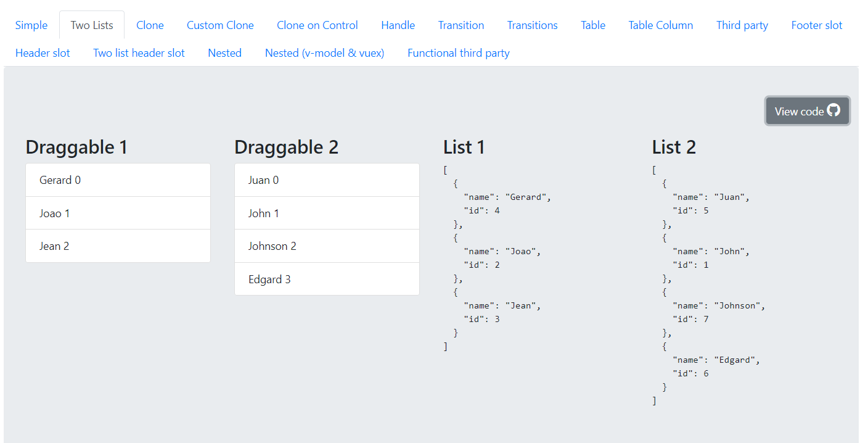Switch to the Header slot tab
This screenshot has width=868, height=443.
coord(43,53)
